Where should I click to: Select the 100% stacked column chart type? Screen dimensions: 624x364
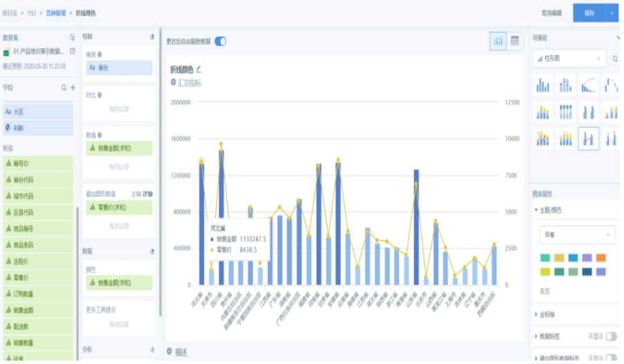[566, 112]
